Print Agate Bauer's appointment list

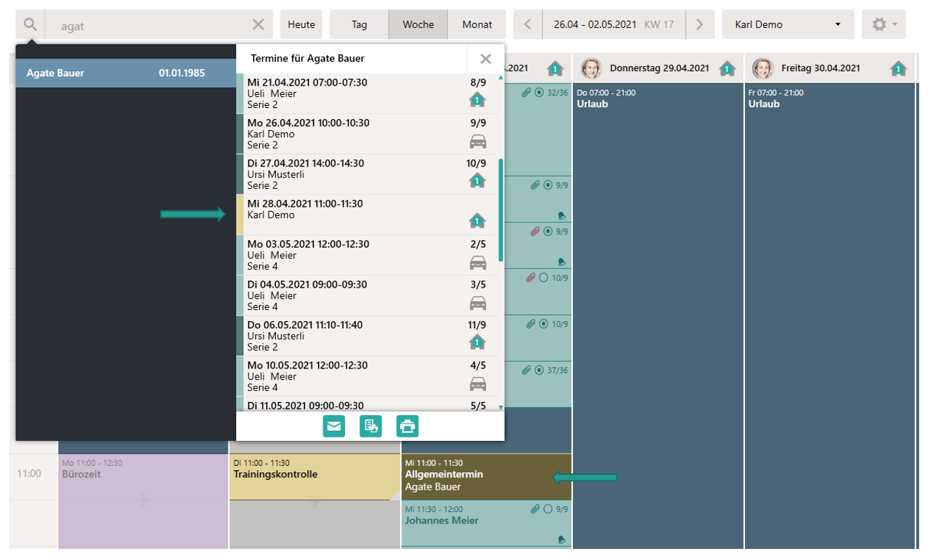coord(408,426)
